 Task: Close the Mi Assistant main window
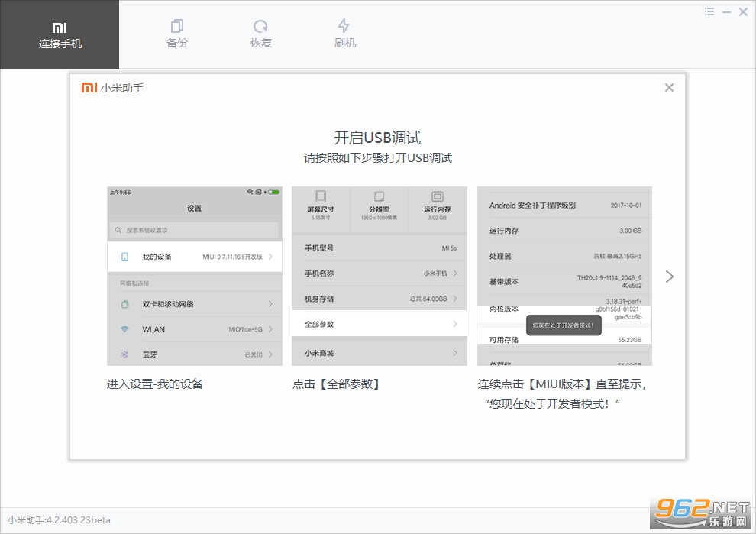click(744, 12)
